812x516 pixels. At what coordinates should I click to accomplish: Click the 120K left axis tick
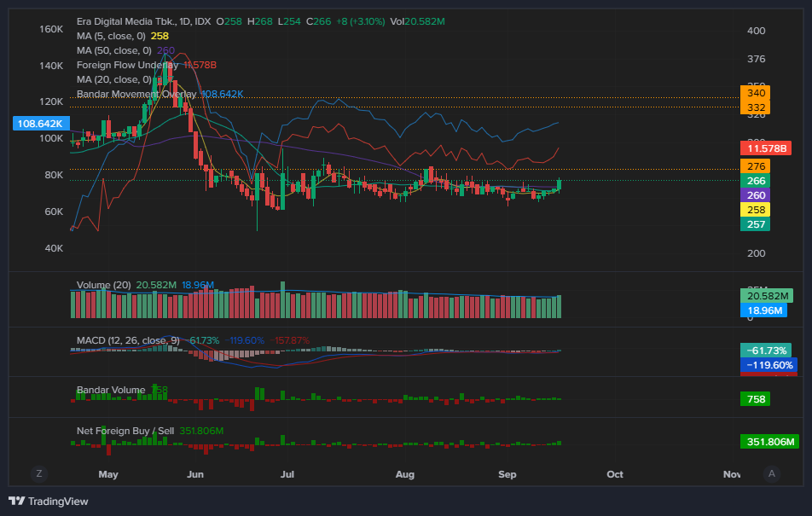[51, 101]
